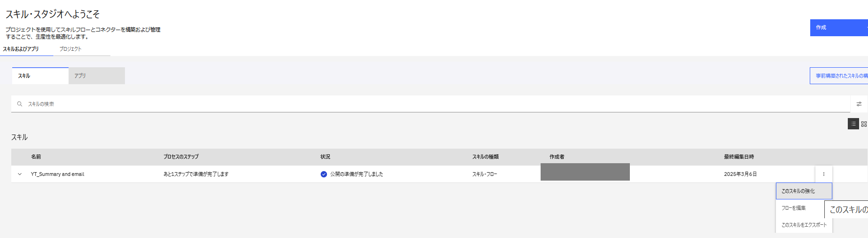This screenshot has height=238, width=868.
Task: Sort by the 名前 column header
Action: (36, 157)
